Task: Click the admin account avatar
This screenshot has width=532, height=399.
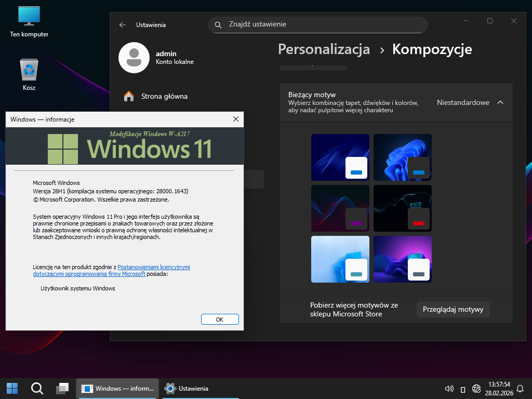Action: (134, 58)
